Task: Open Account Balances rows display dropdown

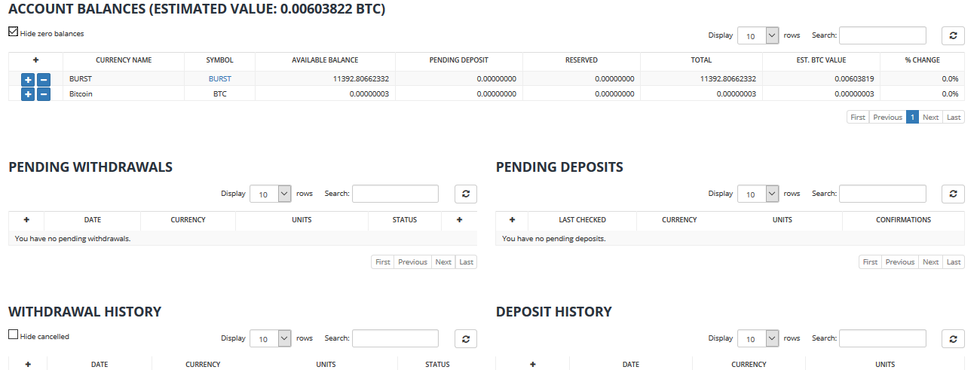Action: [x=758, y=35]
